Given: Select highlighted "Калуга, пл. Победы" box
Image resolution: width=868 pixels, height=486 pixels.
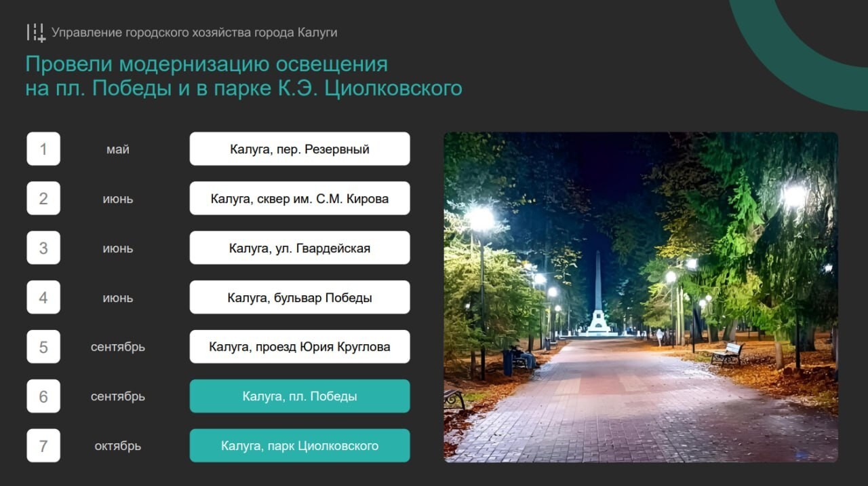Looking at the screenshot, I should click(300, 396).
